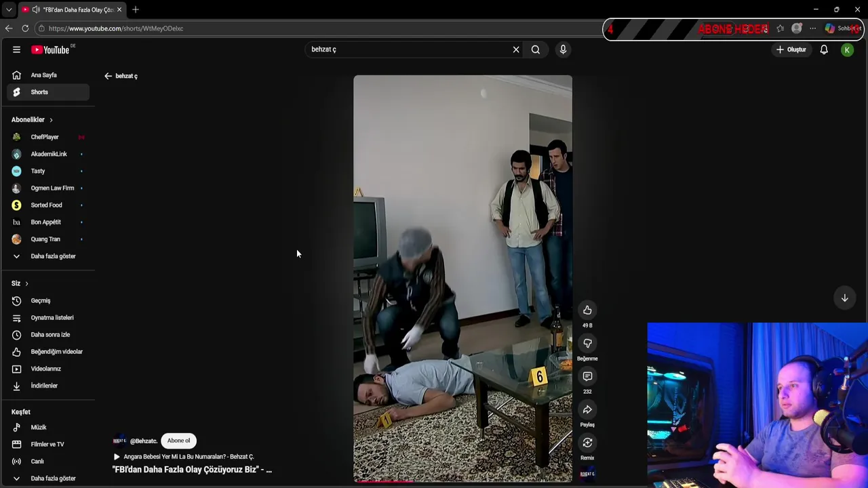Open Videolarınız in sidebar

click(47, 369)
